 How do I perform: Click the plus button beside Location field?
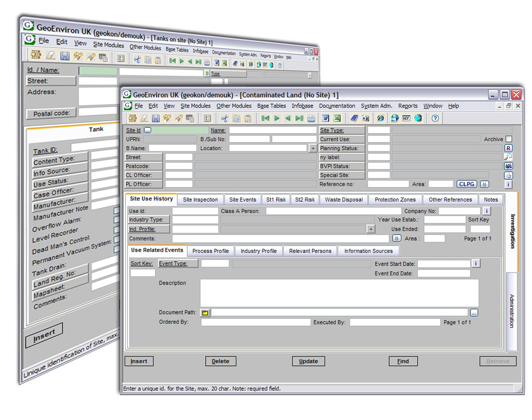click(313, 148)
